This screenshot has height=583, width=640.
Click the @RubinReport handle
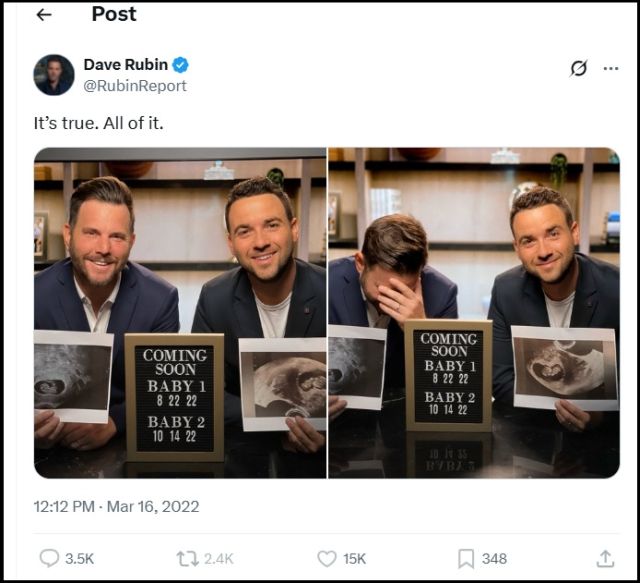[135, 86]
